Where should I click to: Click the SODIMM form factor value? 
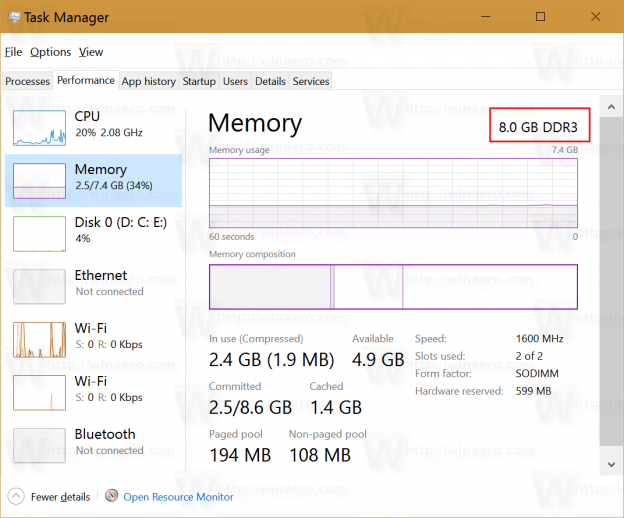(x=537, y=374)
